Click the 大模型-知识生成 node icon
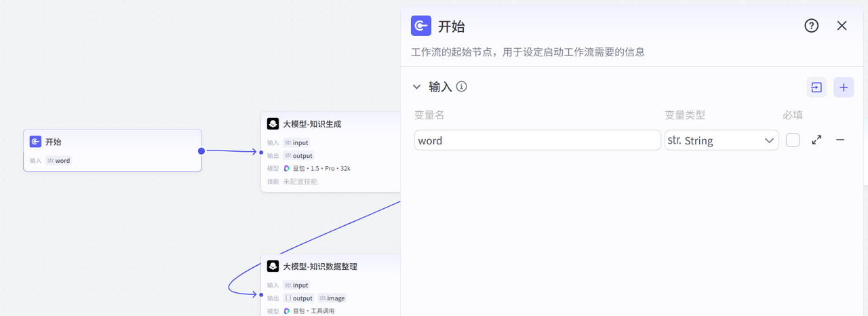868x316 pixels. coord(273,124)
